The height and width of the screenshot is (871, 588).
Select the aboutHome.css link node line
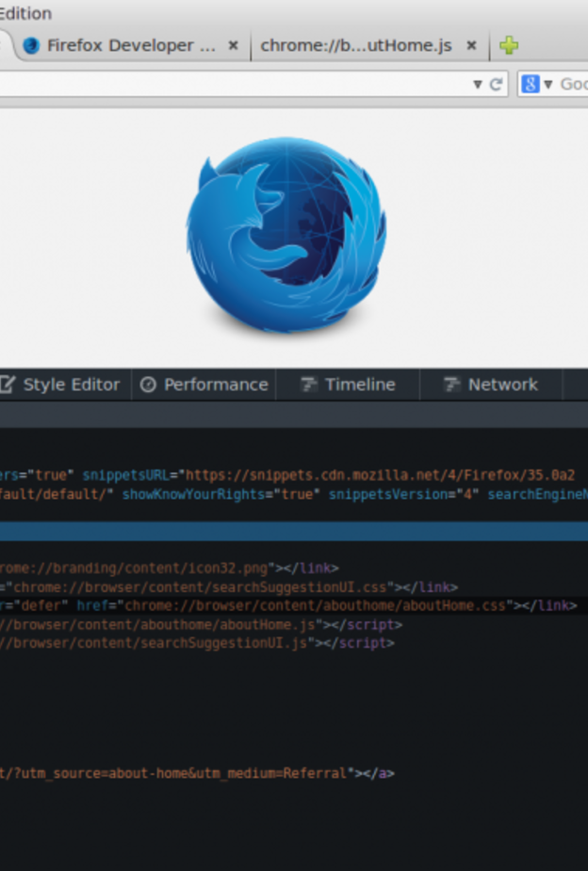pyautogui.click(x=283, y=605)
